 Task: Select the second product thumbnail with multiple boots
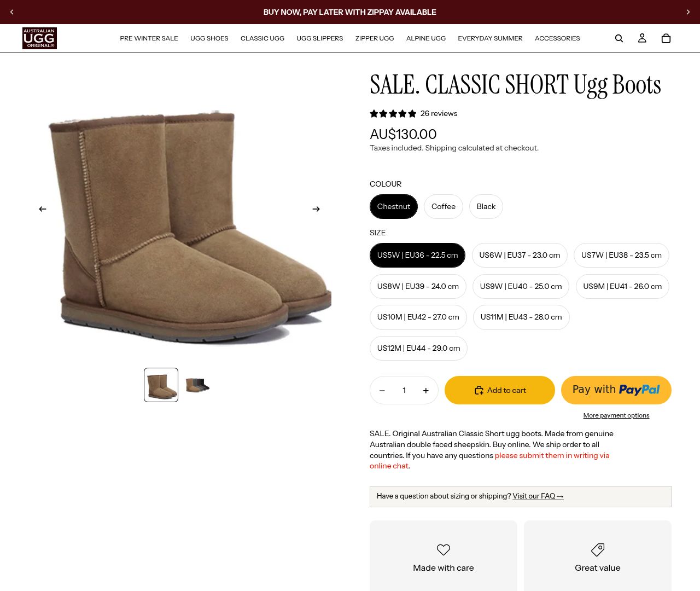(x=197, y=385)
